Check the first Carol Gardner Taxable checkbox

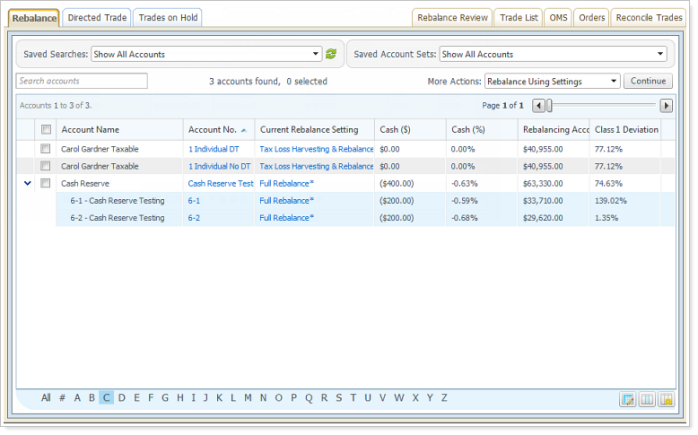click(46, 149)
